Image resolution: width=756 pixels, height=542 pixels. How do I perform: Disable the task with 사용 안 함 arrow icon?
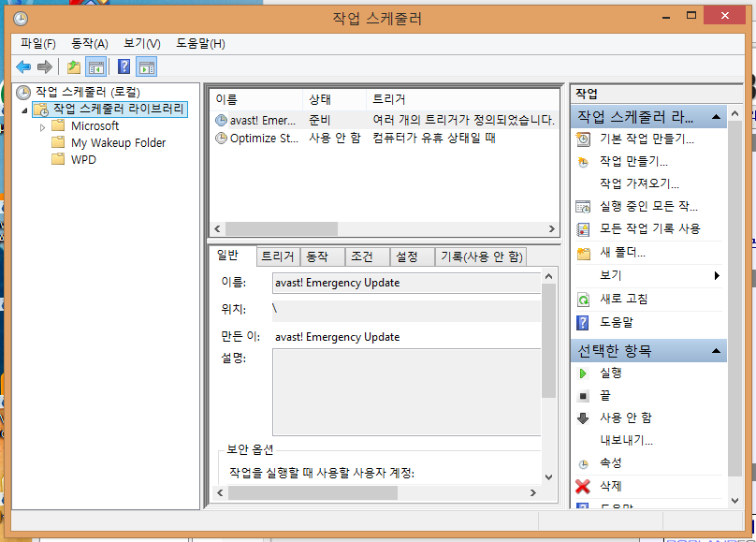click(x=583, y=417)
